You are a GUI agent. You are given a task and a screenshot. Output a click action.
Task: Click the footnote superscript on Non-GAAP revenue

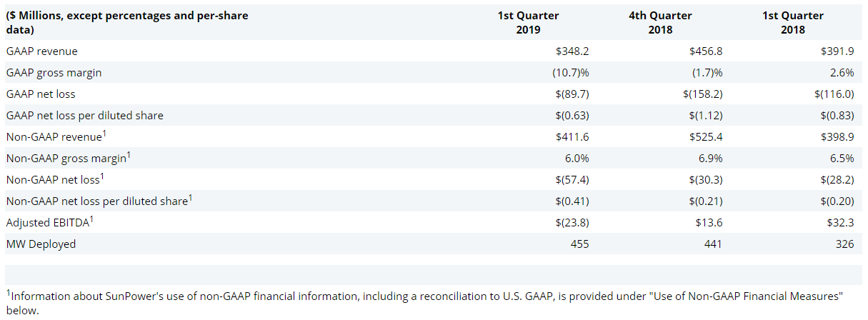[x=104, y=134]
